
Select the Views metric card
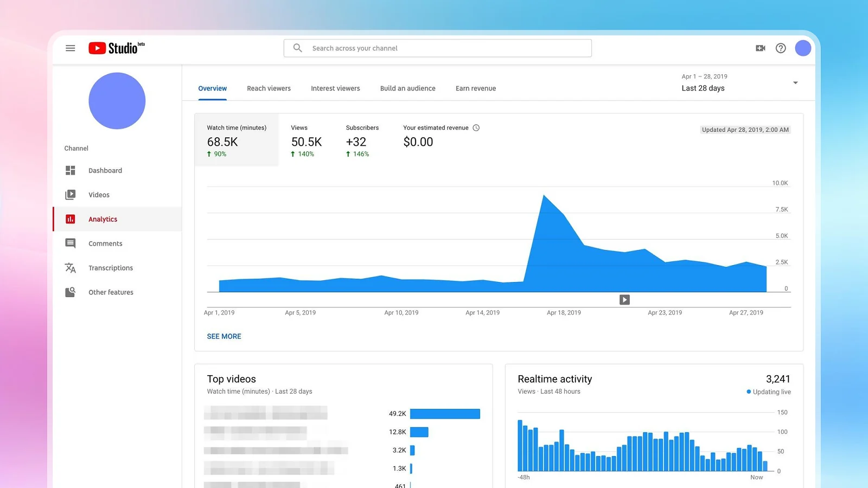[307, 140]
